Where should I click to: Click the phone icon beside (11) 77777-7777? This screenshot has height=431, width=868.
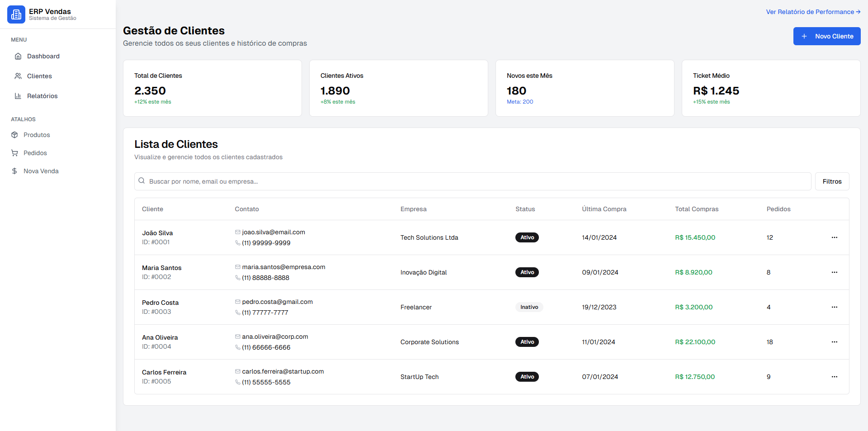click(x=238, y=313)
